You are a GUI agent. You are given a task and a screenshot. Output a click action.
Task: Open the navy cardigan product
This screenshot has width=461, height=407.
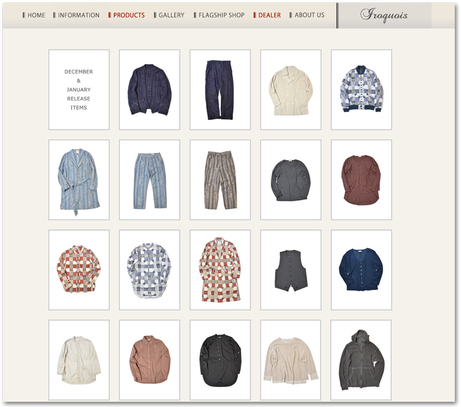click(361, 270)
